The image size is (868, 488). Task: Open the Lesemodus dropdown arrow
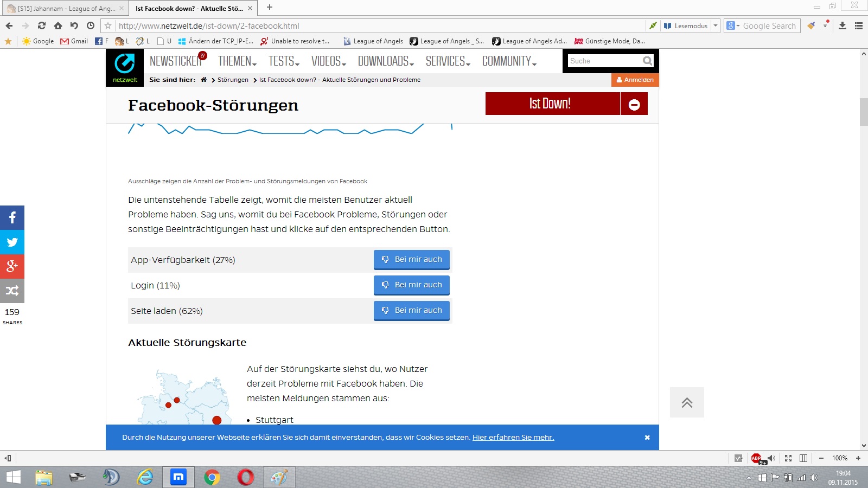(716, 25)
